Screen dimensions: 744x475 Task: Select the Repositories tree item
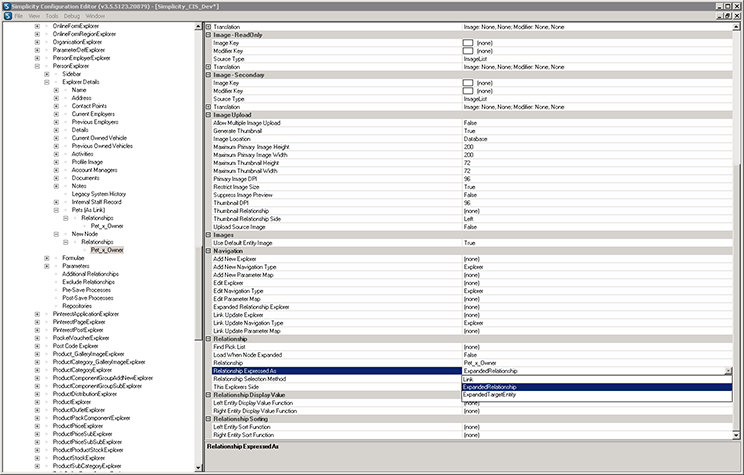77,306
